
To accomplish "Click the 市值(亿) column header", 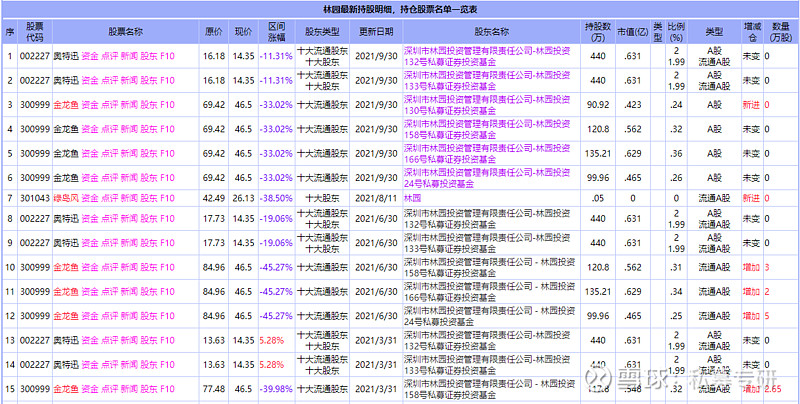I will click(x=632, y=32).
